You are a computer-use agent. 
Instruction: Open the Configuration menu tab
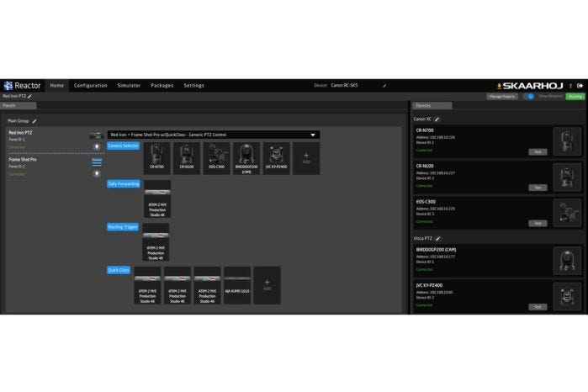click(90, 86)
